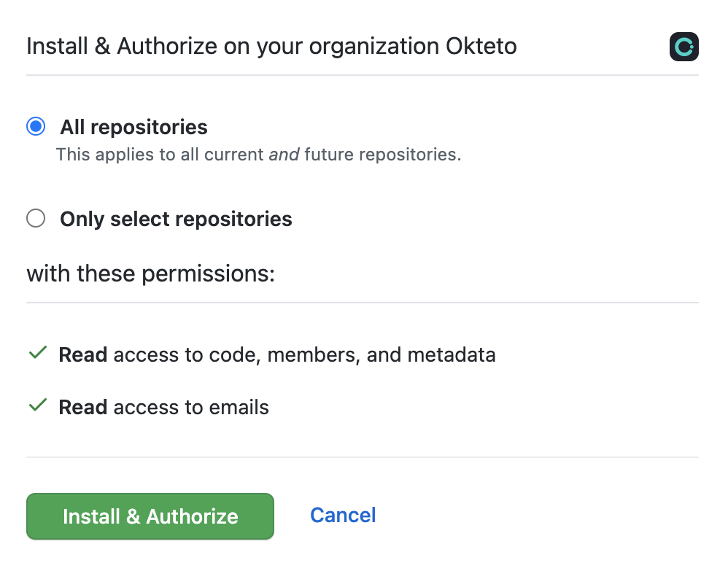Click the Only select repositories label
Screen dimensions: 728x563
pos(175,219)
